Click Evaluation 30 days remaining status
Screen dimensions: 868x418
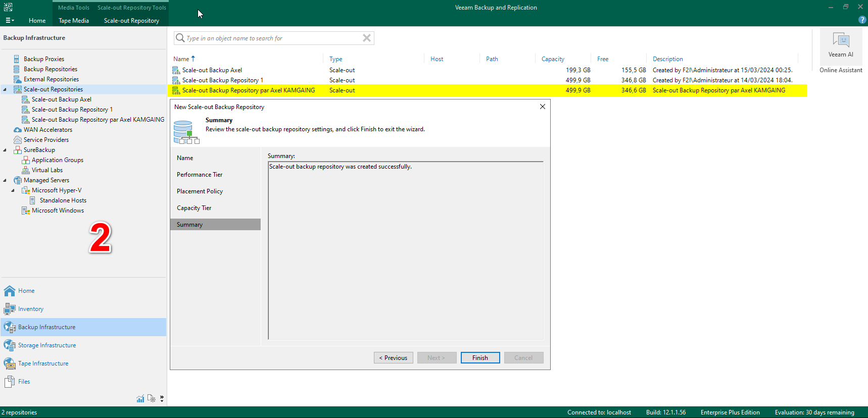(x=814, y=412)
